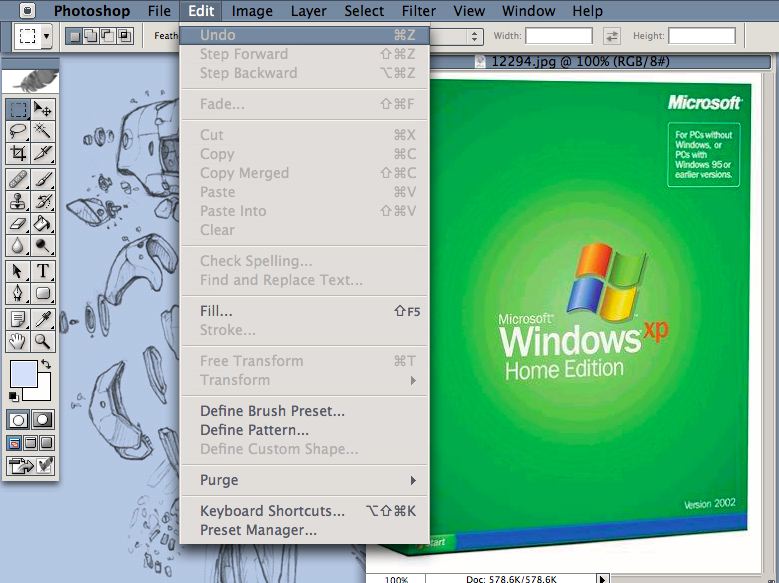The image size is (779, 583).
Task: Swap foreground and background colors
Action: click(x=46, y=364)
